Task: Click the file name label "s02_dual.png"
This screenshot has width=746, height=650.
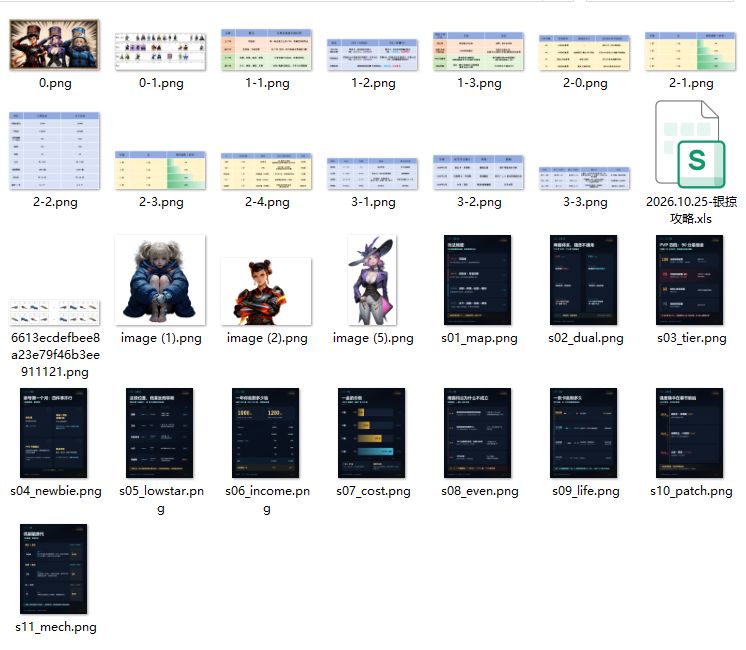Action: pos(585,338)
